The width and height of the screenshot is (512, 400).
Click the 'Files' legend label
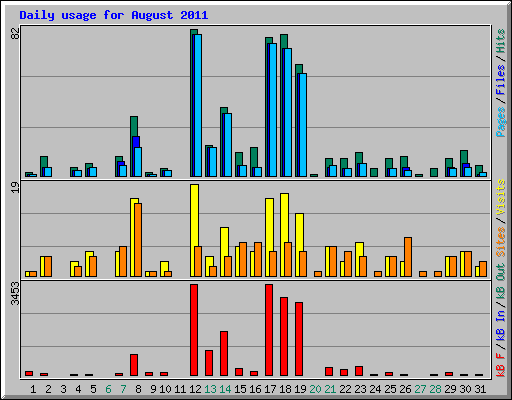[501, 79]
